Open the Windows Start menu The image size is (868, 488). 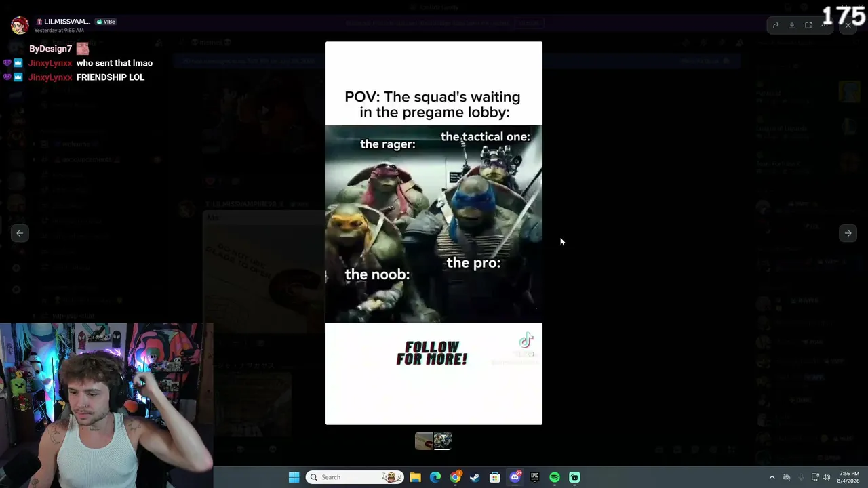pyautogui.click(x=294, y=477)
